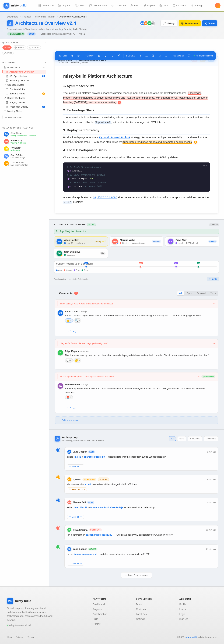
Task: Open the http://127.0.0.1:8080 link
Action: (x=105, y=197)
